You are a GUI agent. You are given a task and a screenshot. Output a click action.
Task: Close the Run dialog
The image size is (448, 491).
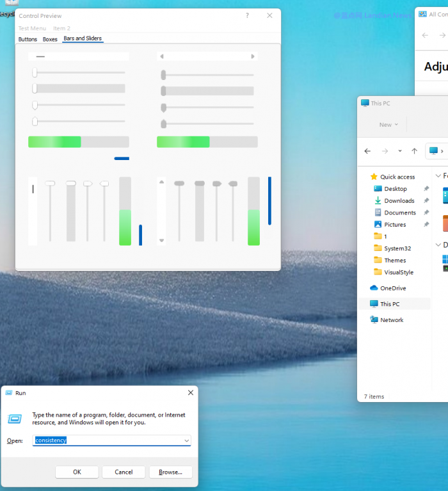click(x=190, y=392)
